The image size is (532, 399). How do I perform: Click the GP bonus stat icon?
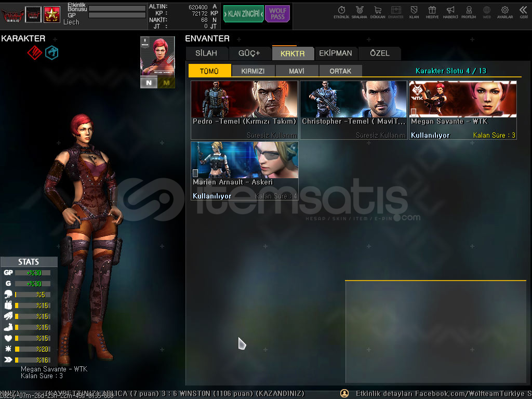click(8, 272)
